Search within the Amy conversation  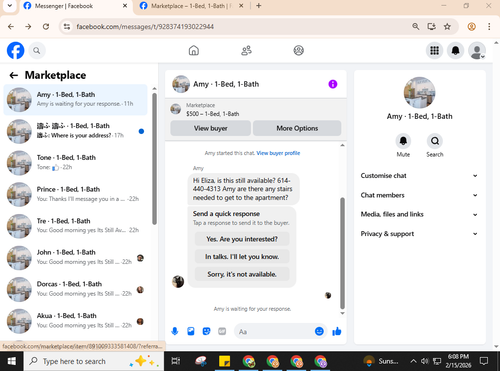pos(435,141)
